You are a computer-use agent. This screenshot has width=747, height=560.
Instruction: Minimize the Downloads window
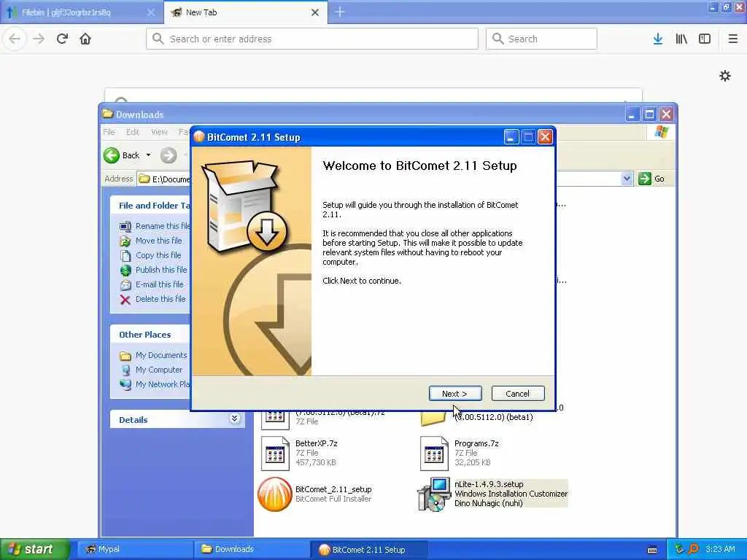tap(632, 114)
